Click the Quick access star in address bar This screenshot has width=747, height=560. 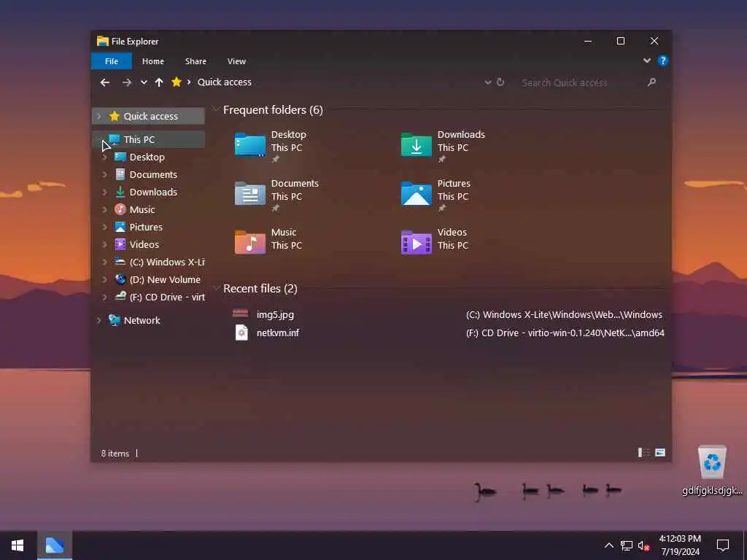pyautogui.click(x=177, y=82)
